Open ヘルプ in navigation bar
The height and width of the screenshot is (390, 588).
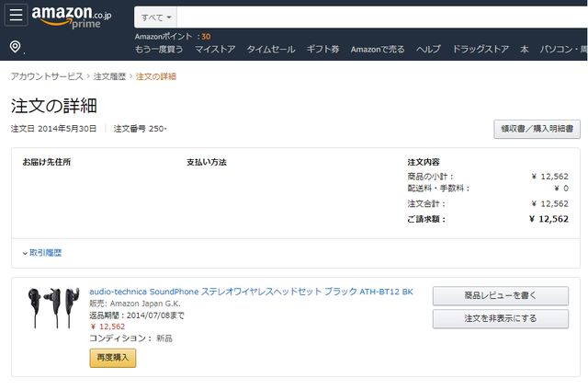pyautogui.click(x=428, y=49)
